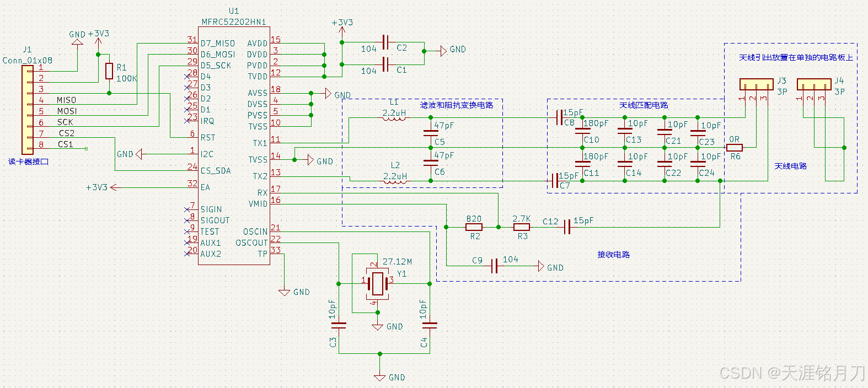Image resolution: width=868 pixels, height=388 pixels.
Task: Select the GND symbol right of C2
Action: (x=443, y=51)
